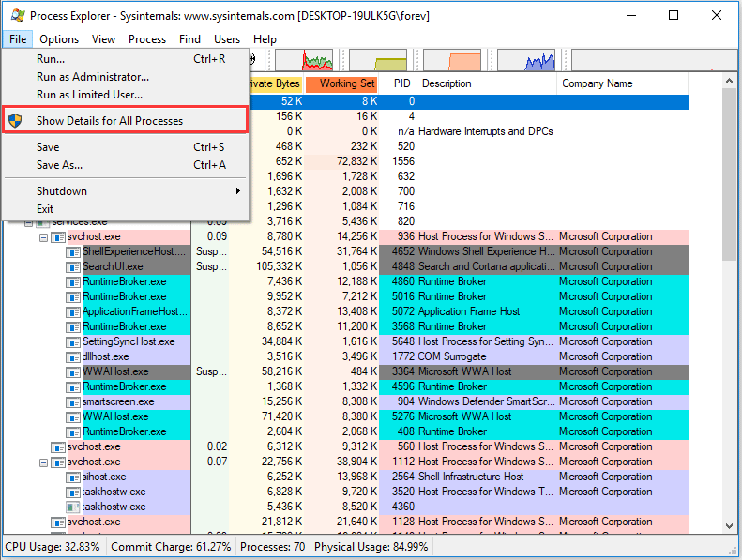
Task: Click the suspended WWAHost.exe PID 3364 icon
Action: [73, 372]
